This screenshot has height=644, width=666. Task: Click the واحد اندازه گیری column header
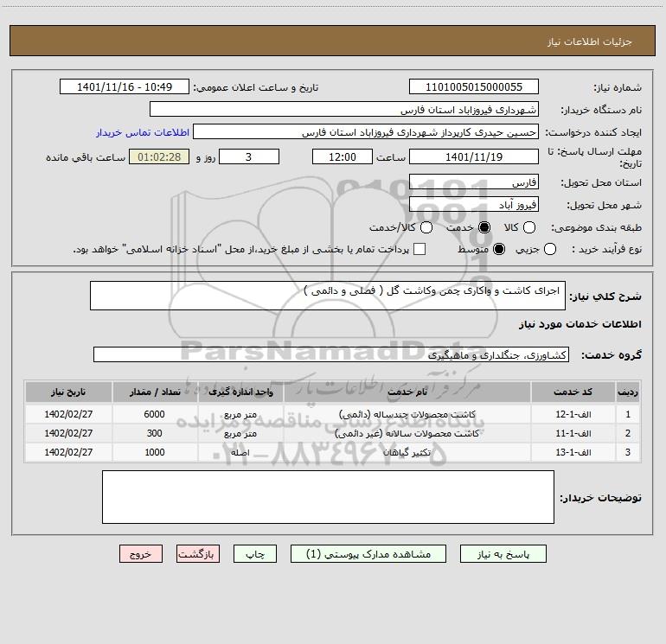tap(240, 392)
